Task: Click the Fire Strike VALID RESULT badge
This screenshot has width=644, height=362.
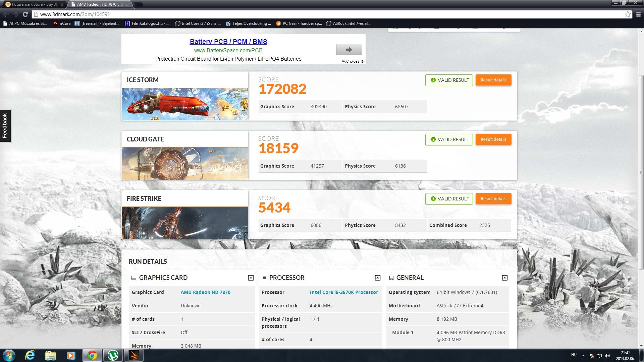Action: point(449,199)
